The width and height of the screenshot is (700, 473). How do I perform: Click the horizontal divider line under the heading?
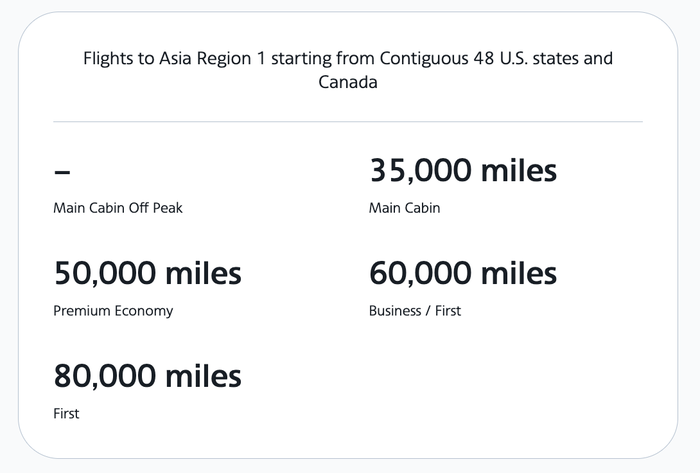pyautogui.click(x=348, y=121)
